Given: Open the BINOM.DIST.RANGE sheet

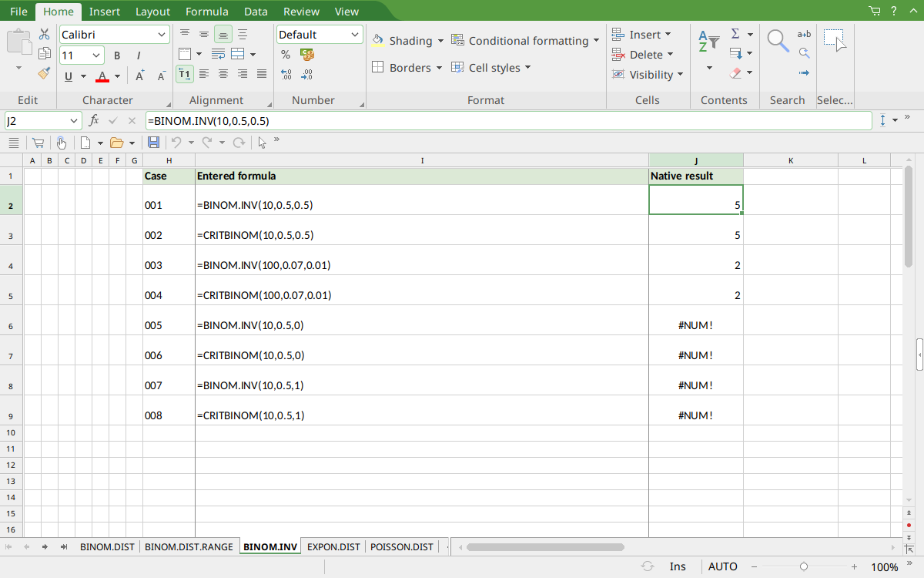Looking at the screenshot, I should (x=189, y=547).
